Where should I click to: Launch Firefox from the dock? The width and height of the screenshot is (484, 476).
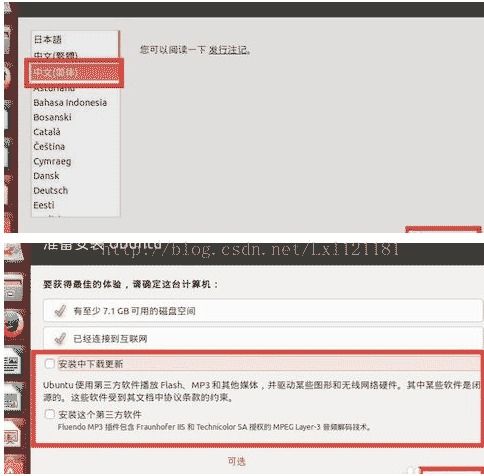coord(13,324)
